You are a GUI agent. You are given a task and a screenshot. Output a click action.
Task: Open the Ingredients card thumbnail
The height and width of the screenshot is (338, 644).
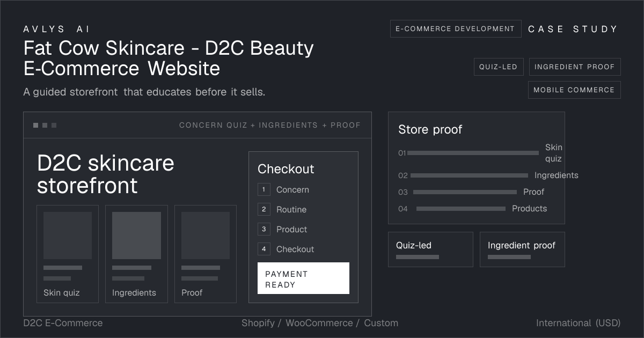(x=136, y=236)
